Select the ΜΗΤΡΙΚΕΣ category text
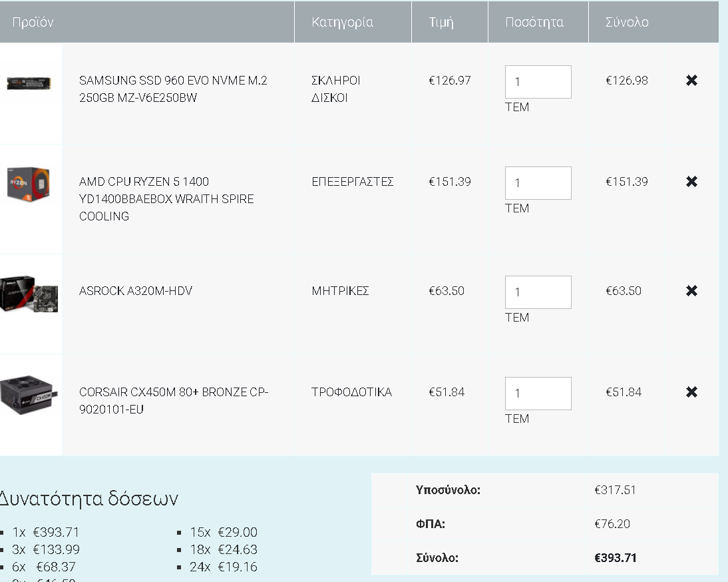The height and width of the screenshot is (582, 728). click(x=340, y=291)
